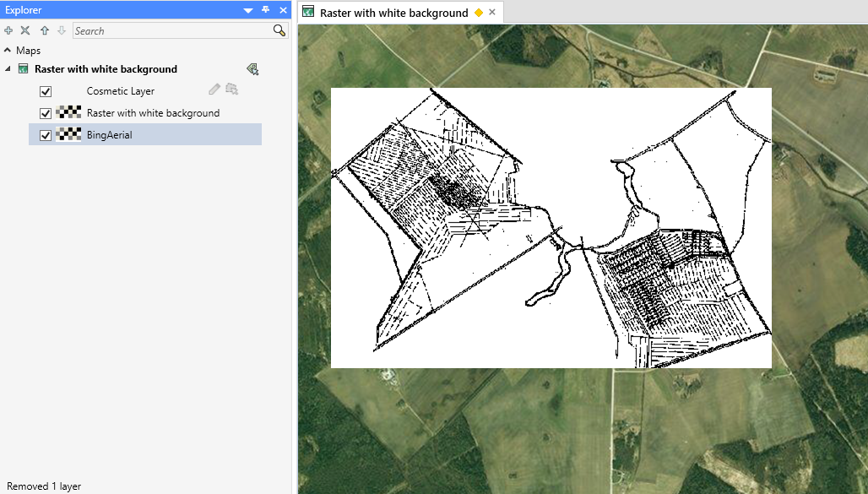Hide the BingAerial layer via its checkbox

point(46,135)
